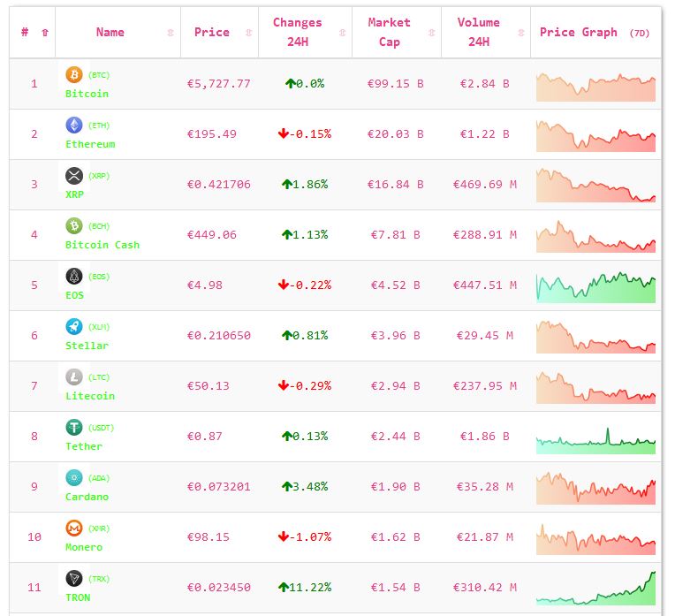Viewport: 675px width, 616px height.
Task: Open the Bitcoin Cash name link
Action: (x=102, y=245)
